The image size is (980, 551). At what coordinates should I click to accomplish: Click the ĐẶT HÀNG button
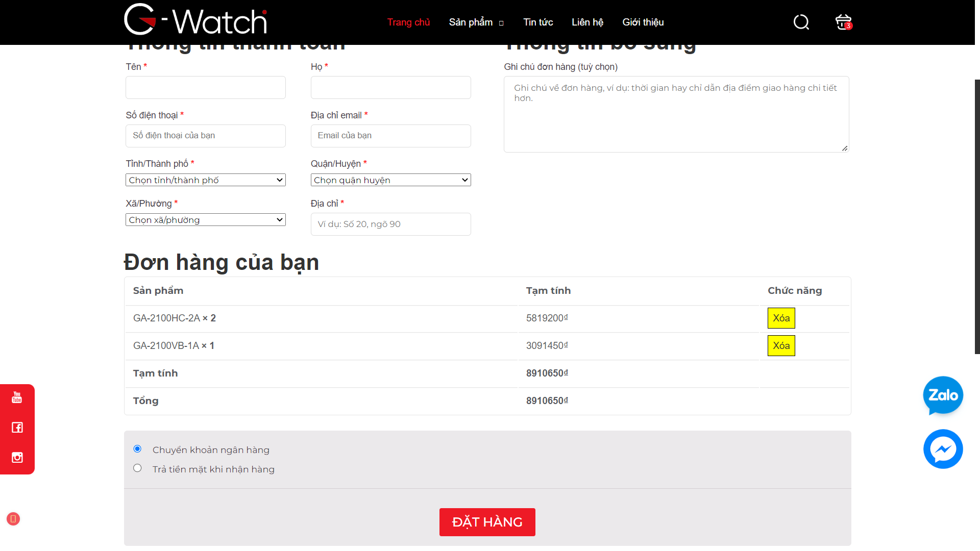[487, 522]
